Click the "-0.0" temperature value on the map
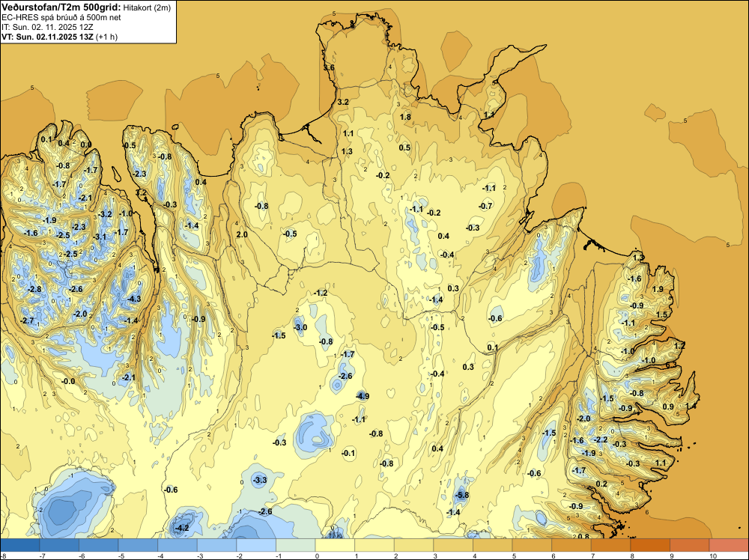The height and width of the screenshot is (560, 749). click(69, 381)
